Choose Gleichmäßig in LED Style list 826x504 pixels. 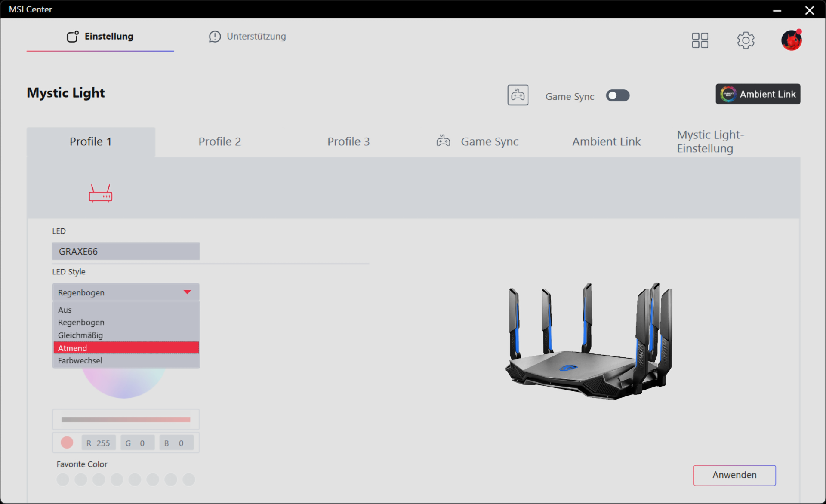coord(126,335)
